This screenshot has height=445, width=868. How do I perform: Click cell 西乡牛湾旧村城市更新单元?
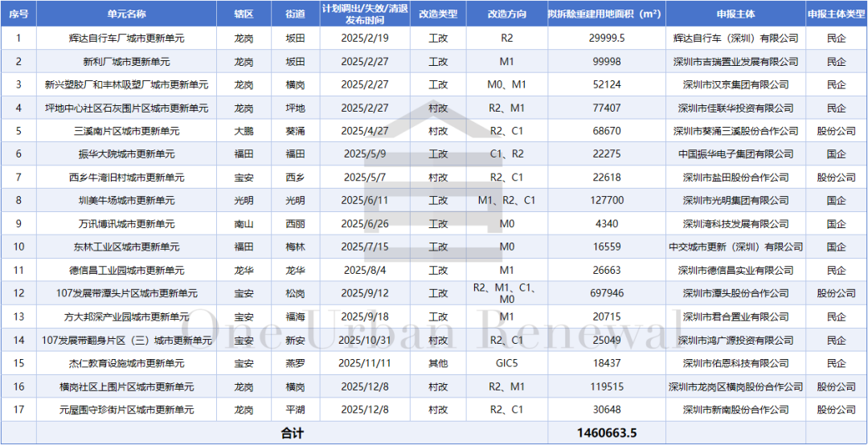126,178
